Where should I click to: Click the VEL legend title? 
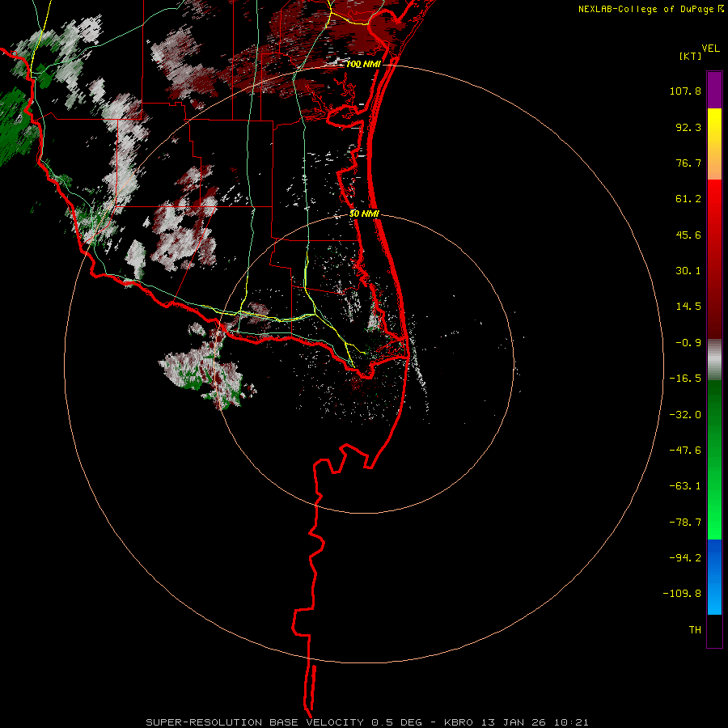710,49
